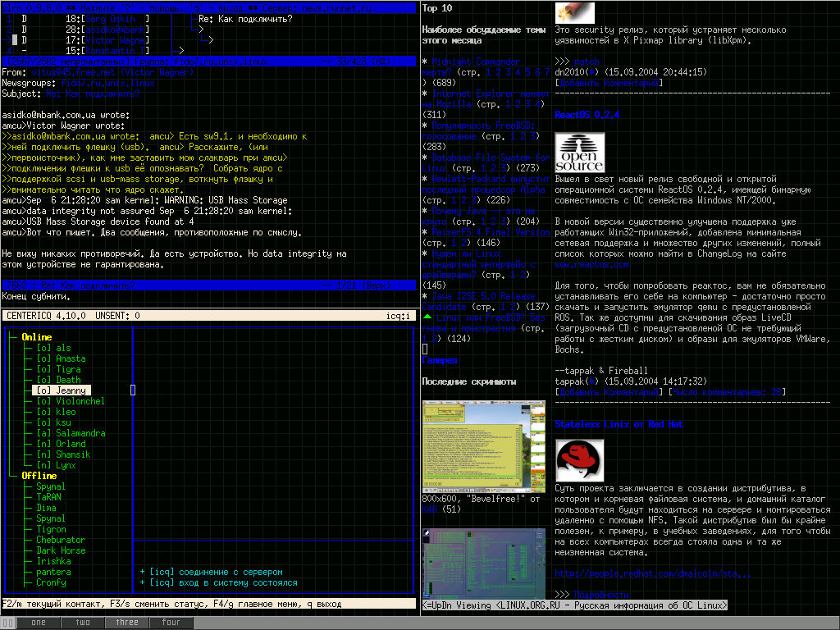Click the open source logo image

click(x=580, y=153)
